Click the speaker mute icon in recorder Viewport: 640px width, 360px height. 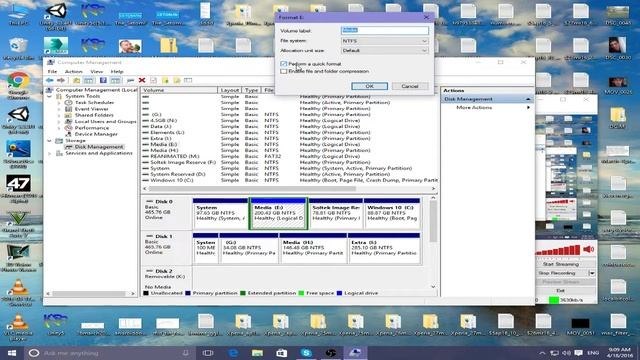pyautogui.click(x=588, y=249)
